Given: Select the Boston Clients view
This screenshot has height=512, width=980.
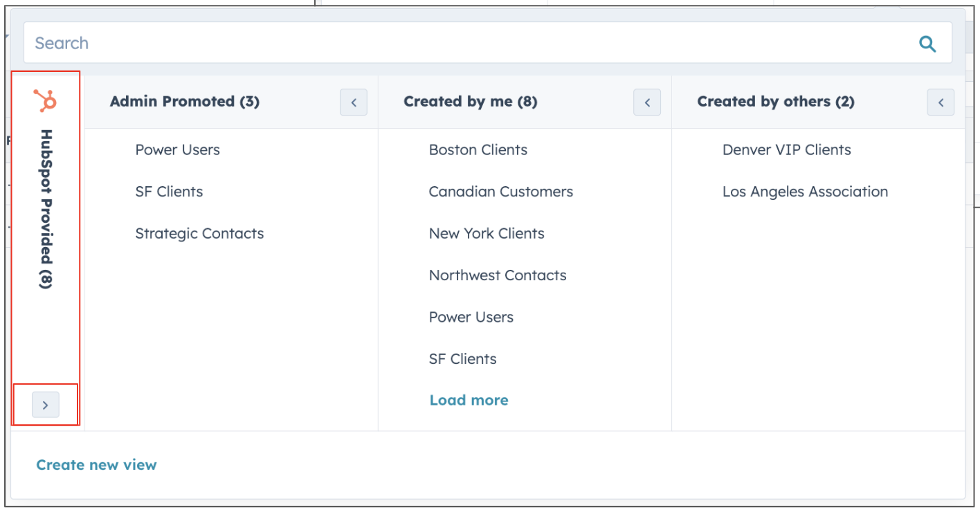Looking at the screenshot, I should (x=478, y=150).
